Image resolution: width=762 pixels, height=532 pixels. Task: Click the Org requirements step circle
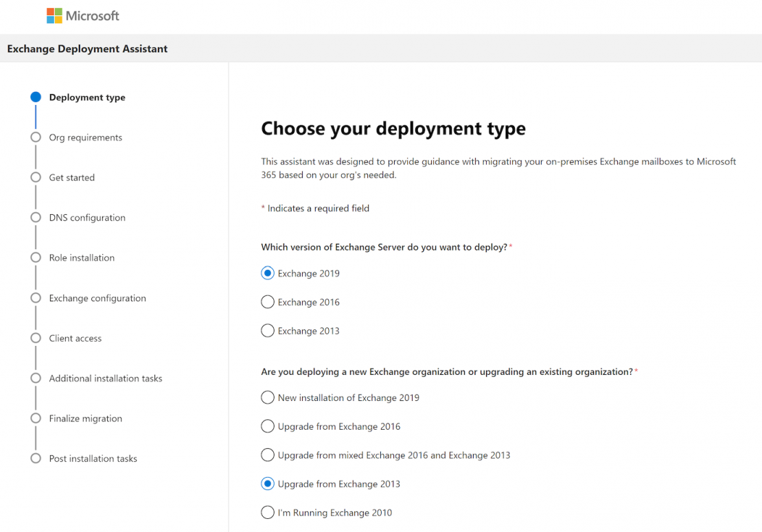coord(35,137)
